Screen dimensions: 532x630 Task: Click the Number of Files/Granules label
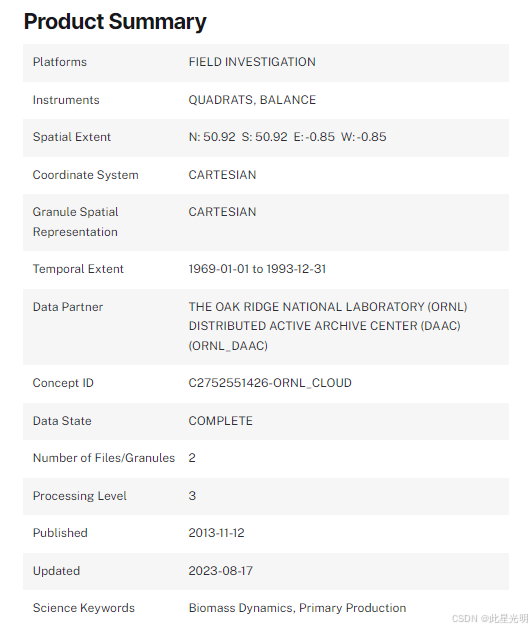coord(104,458)
